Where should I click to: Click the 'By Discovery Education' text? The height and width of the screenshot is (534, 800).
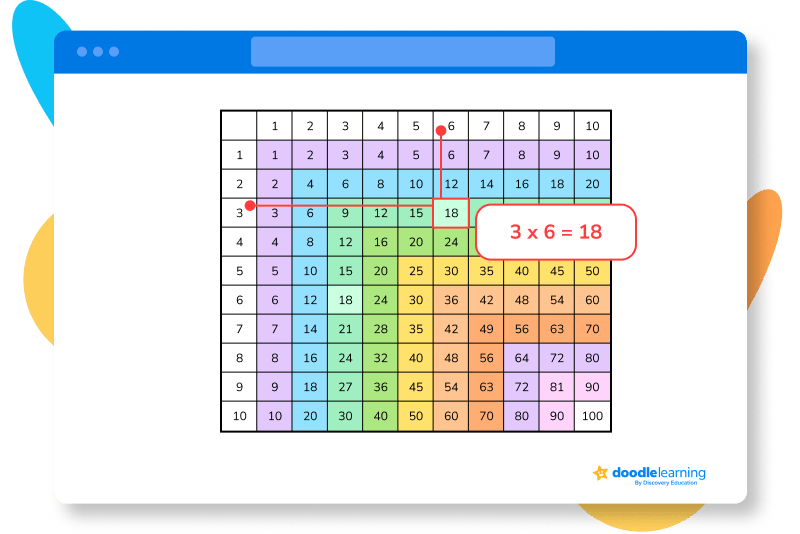(x=669, y=484)
